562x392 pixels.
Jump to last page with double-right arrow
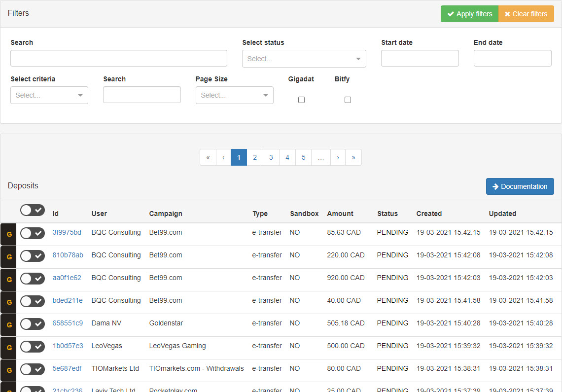353,157
